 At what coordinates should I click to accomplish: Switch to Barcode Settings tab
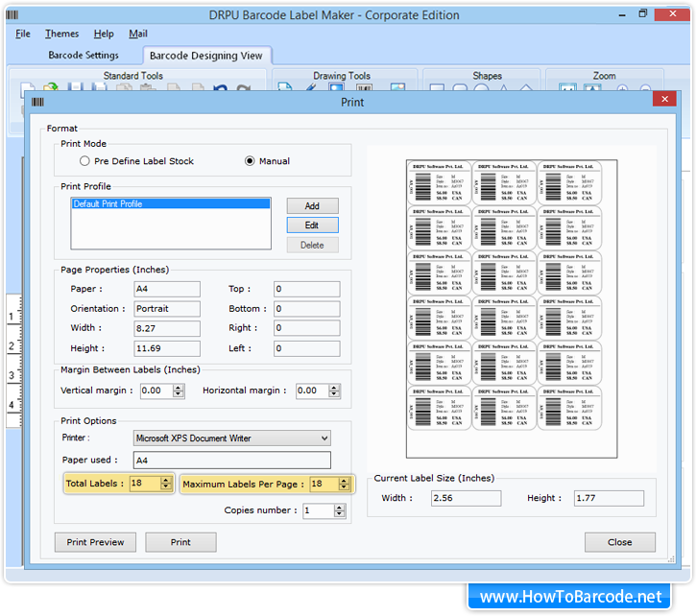pyautogui.click(x=84, y=55)
